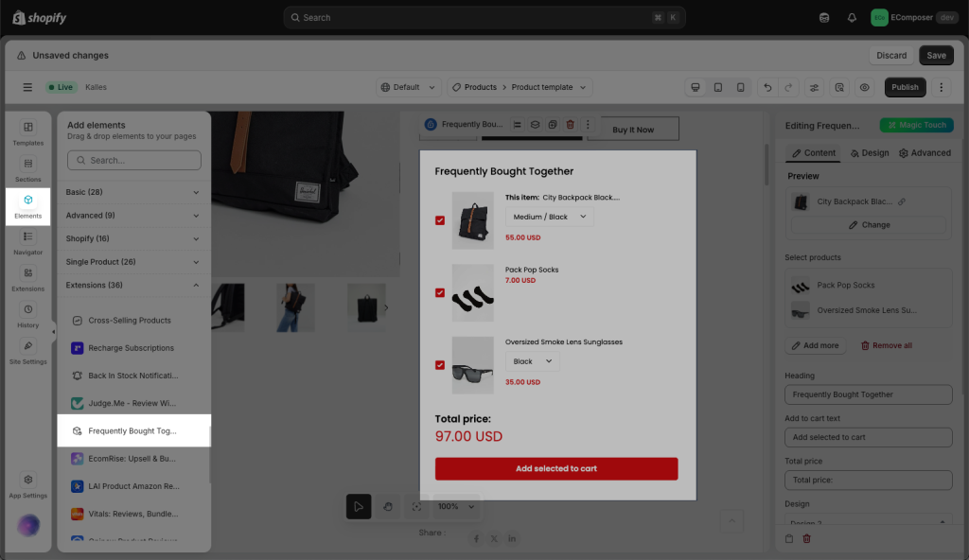Switch to tablet device preview

point(718,87)
